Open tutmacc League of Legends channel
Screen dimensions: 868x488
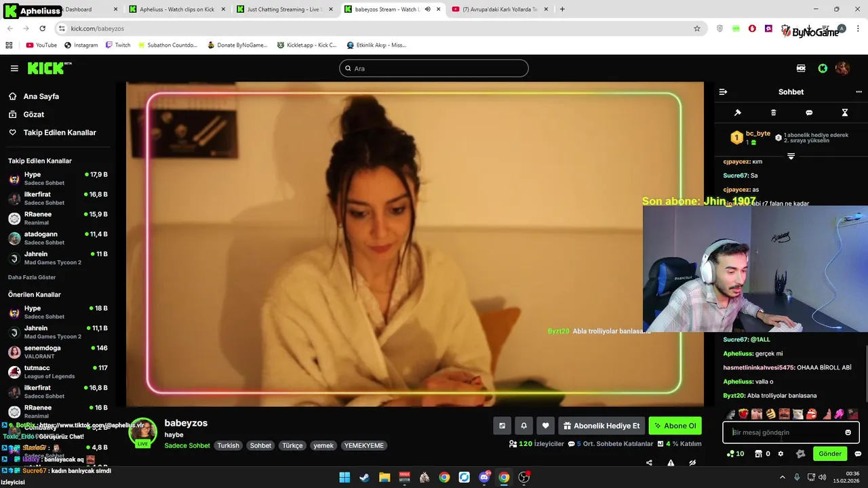click(x=58, y=371)
